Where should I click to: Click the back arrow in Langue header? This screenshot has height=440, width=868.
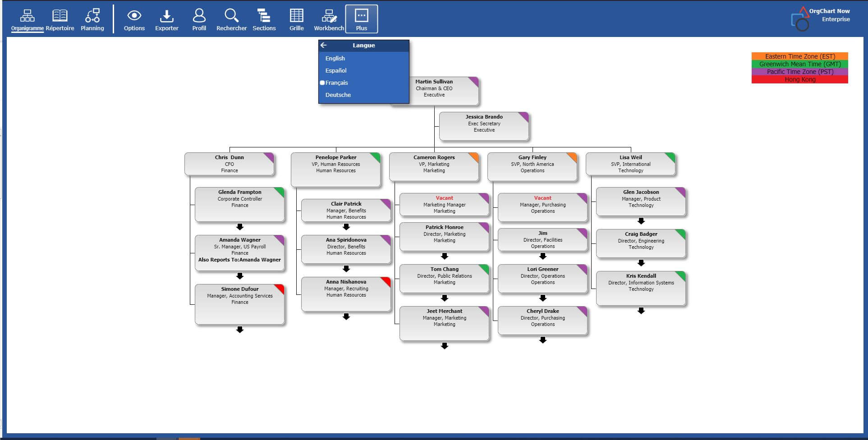coord(323,45)
